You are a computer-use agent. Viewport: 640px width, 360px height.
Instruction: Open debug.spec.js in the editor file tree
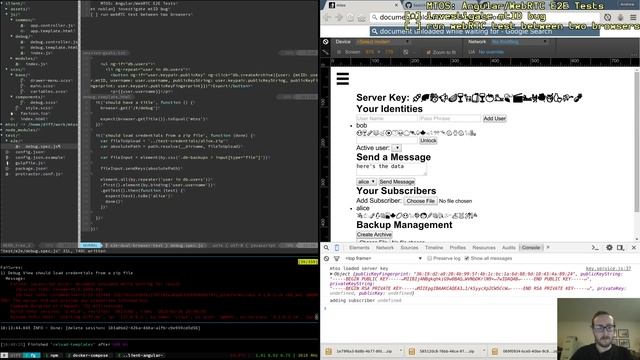point(42,147)
